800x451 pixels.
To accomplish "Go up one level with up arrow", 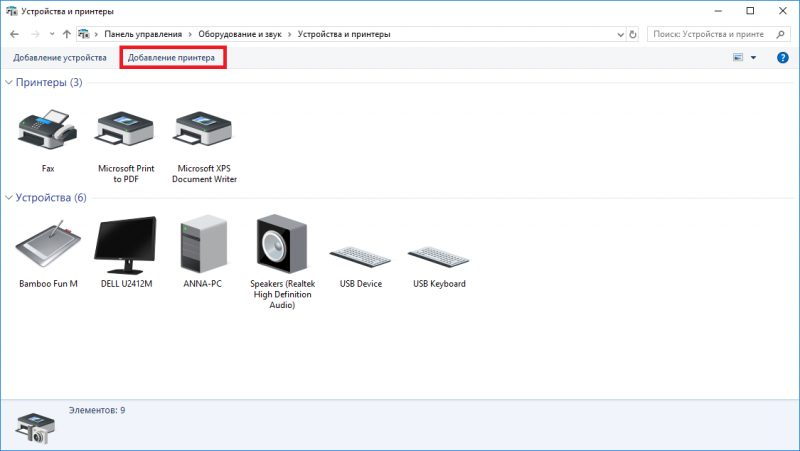I will [x=66, y=34].
